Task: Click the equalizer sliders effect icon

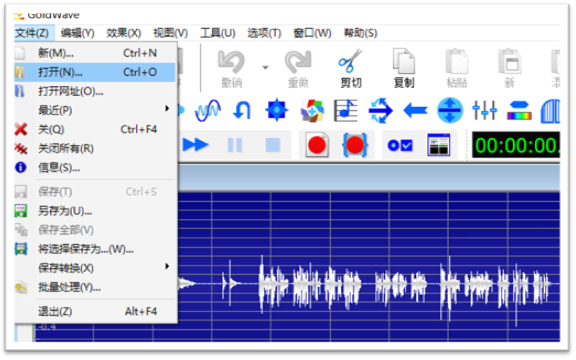Action: click(484, 110)
